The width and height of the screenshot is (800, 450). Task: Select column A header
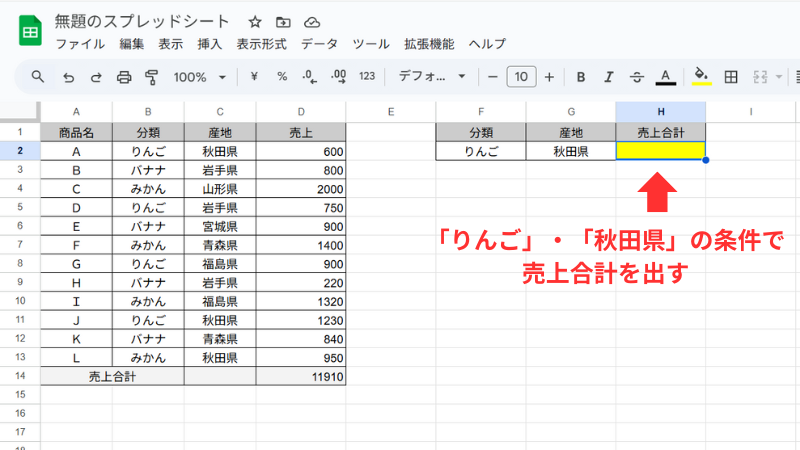tap(76, 112)
